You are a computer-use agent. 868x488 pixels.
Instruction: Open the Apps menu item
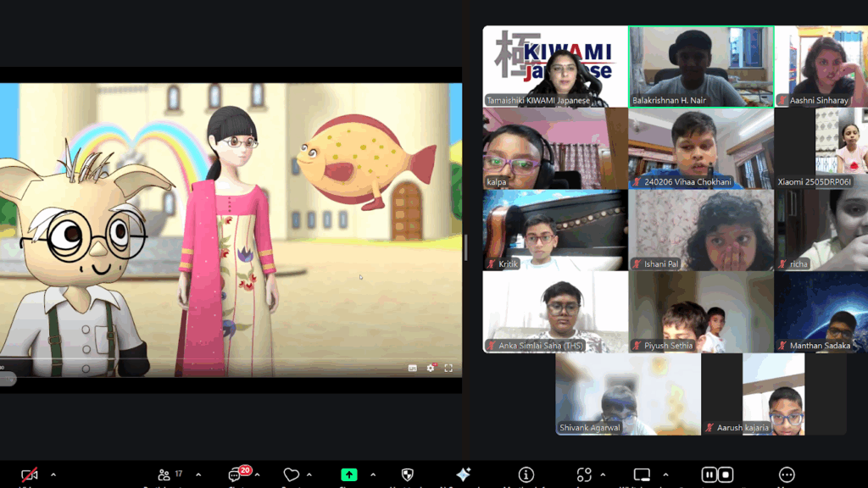click(x=584, y=475)
